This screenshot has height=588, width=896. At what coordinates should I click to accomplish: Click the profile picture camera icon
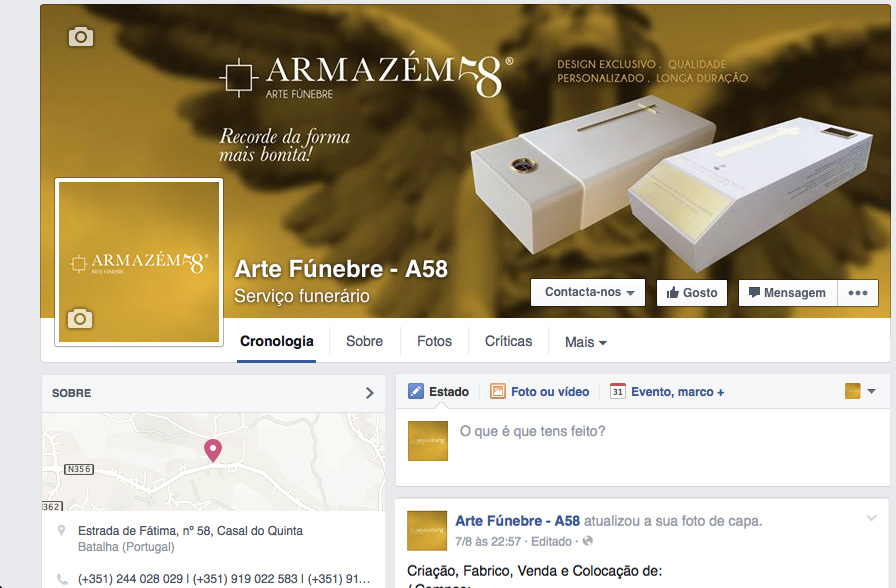(x=80, y=318)
